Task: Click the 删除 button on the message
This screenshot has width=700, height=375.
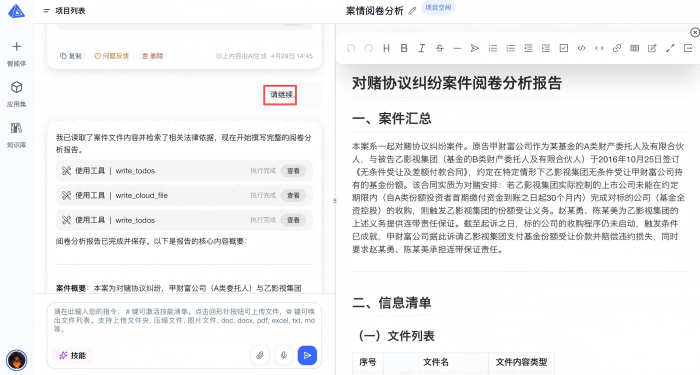Action: 152,56
